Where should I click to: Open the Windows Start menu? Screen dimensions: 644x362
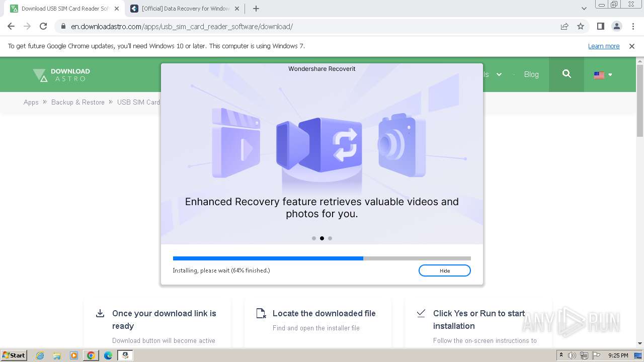coord(14,355)
